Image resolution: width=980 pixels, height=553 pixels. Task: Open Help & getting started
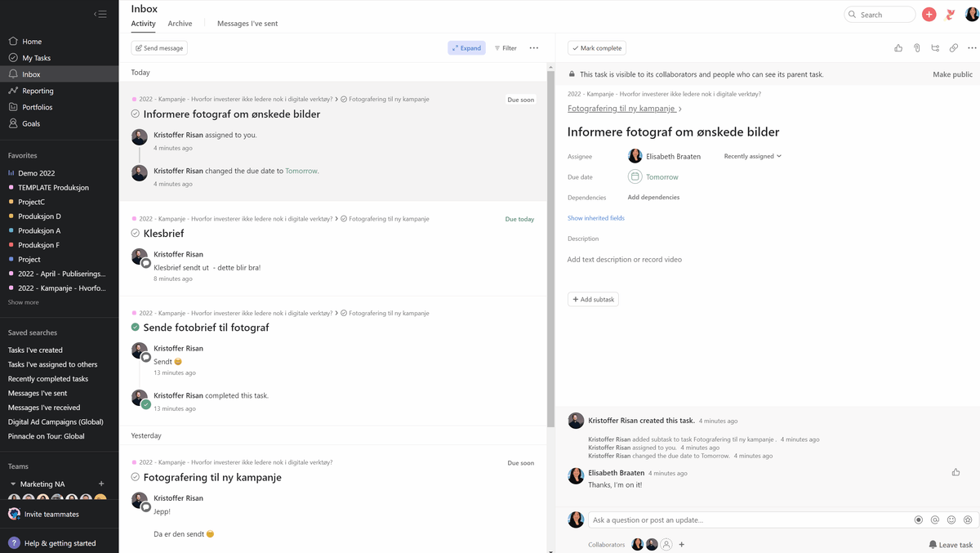coord(51,543)
